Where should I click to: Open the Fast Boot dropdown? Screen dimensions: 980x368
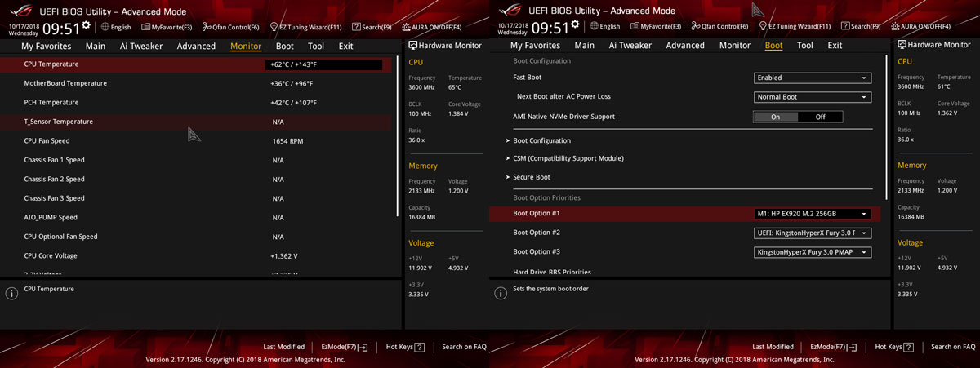[x=813, y=78]
